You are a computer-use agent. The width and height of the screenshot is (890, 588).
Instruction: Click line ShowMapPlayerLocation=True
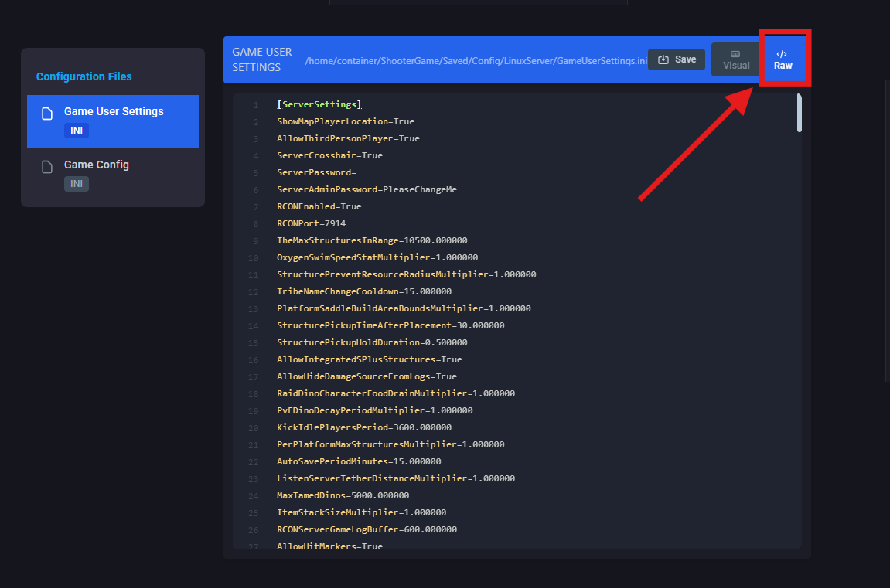point(346,121)
